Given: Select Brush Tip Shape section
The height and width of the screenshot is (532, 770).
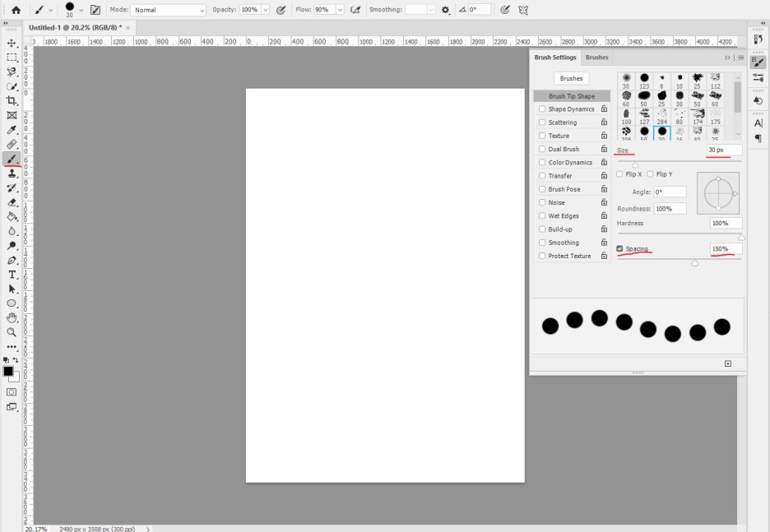Looking at the screenshot, I should (x=572, y=96).
